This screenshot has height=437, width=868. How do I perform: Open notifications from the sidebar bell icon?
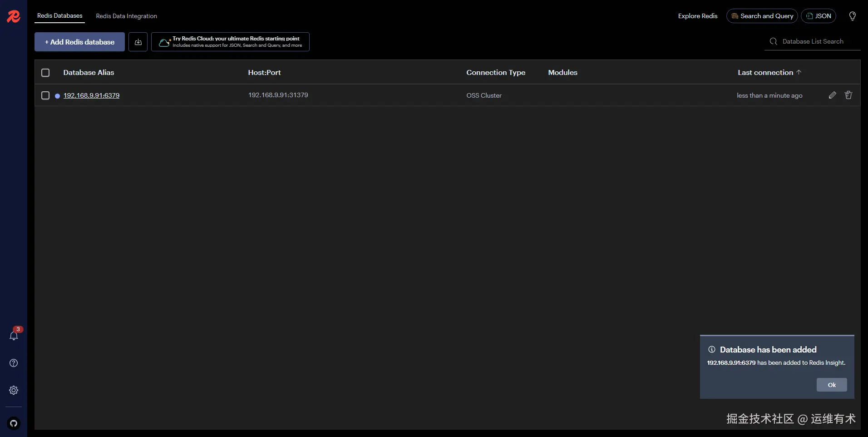(14, 335)
